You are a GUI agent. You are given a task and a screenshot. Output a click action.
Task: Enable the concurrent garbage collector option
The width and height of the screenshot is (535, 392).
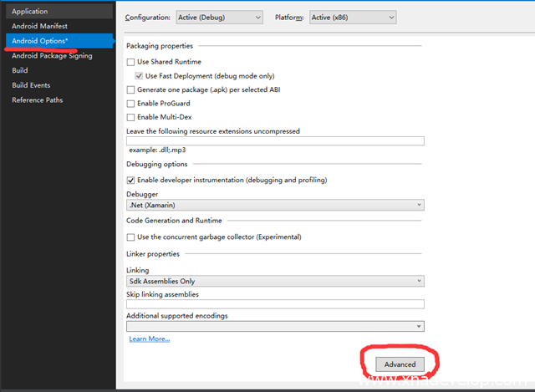pos(130,237)
